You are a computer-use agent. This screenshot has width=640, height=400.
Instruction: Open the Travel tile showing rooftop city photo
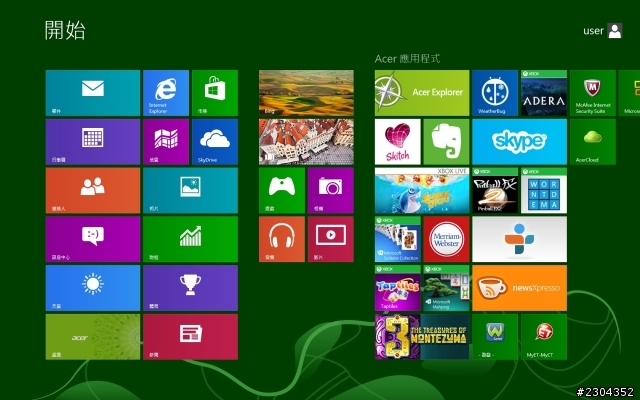(x=306, y=142)
